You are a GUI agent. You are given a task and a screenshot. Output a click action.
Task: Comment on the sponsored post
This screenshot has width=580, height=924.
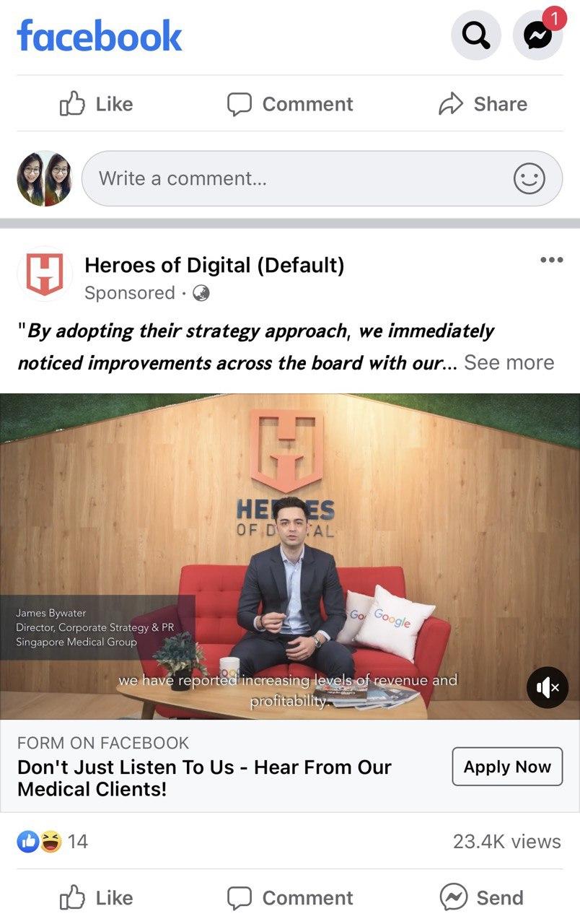[x=290, y=898]
